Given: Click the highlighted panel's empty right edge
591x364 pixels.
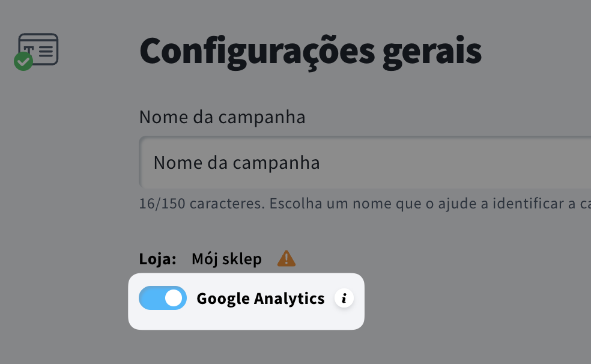Looking at the screenshot, I should point(359,315).
